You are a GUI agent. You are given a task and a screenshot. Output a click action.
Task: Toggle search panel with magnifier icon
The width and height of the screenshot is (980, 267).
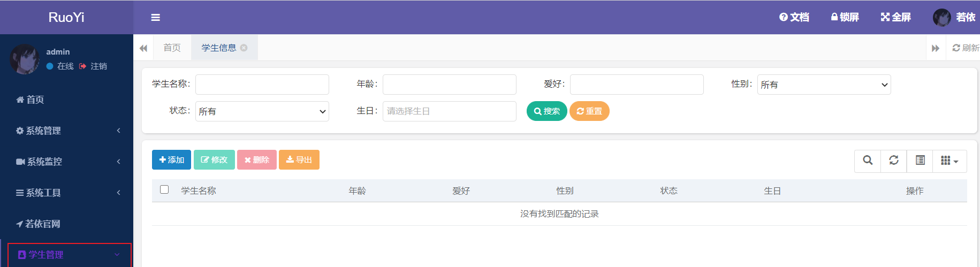[868, 161]
